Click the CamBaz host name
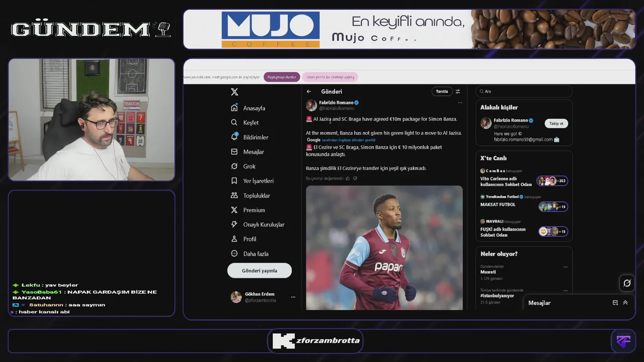The width and height of the screenshot is (644, 362). (x=495, y=171)
